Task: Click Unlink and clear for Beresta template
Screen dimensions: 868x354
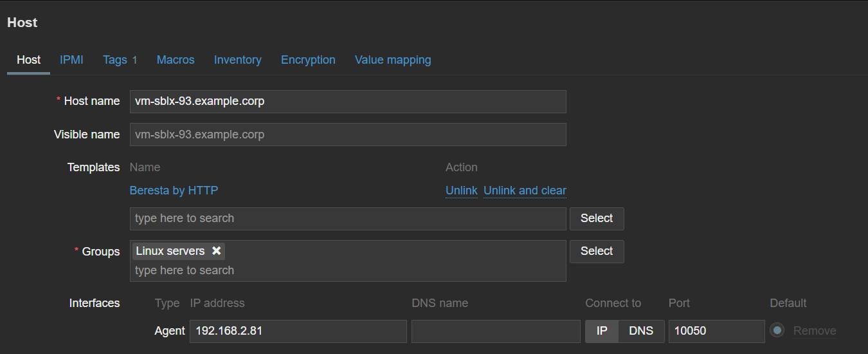Action: pos(525,191)
